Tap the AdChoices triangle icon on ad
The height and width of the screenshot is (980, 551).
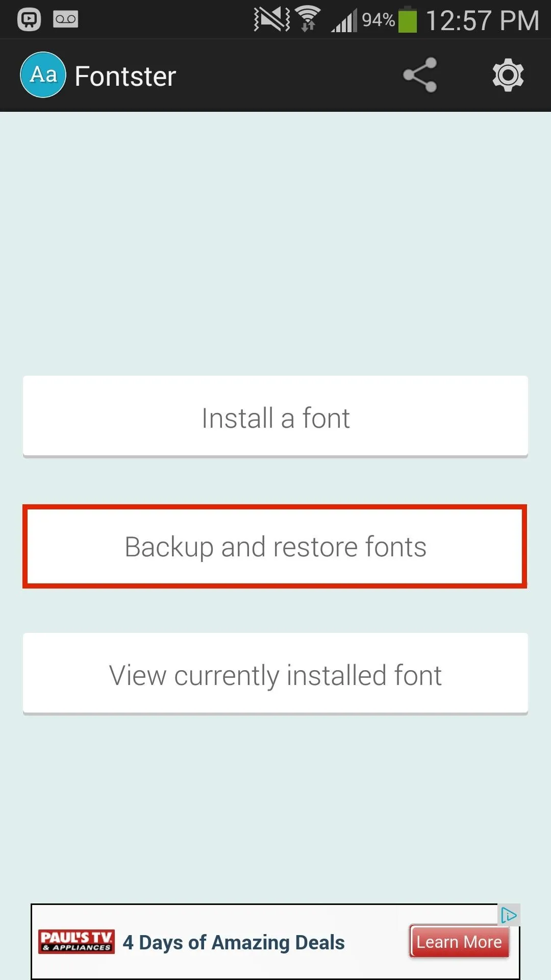509,915
